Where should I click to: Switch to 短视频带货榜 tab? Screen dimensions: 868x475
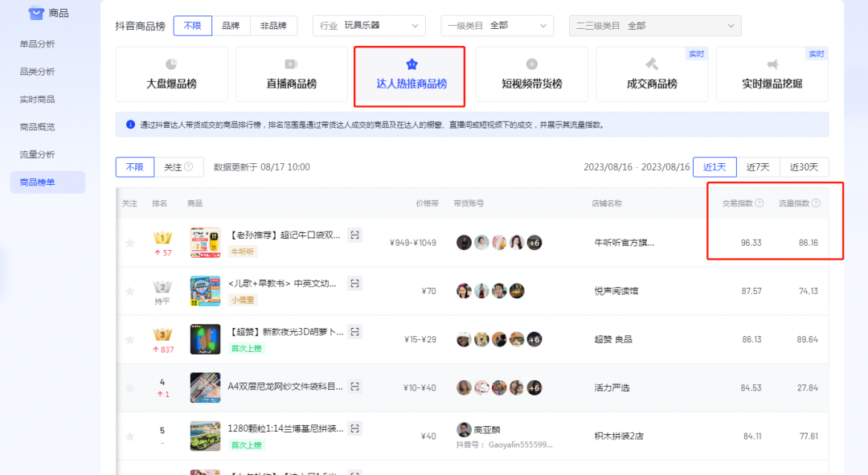(532, 74)
